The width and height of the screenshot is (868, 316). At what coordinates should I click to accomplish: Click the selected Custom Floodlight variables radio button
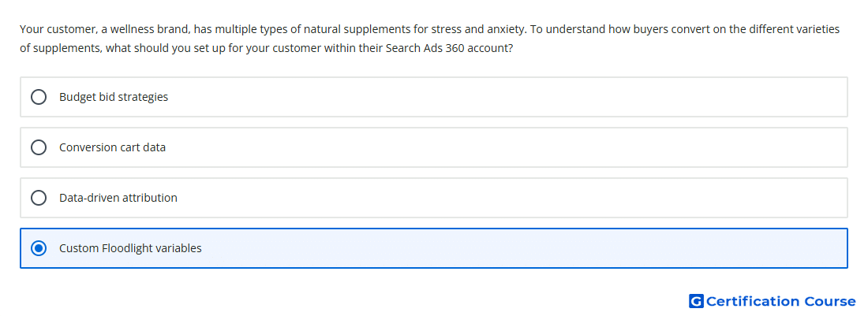tap(38, 248)
